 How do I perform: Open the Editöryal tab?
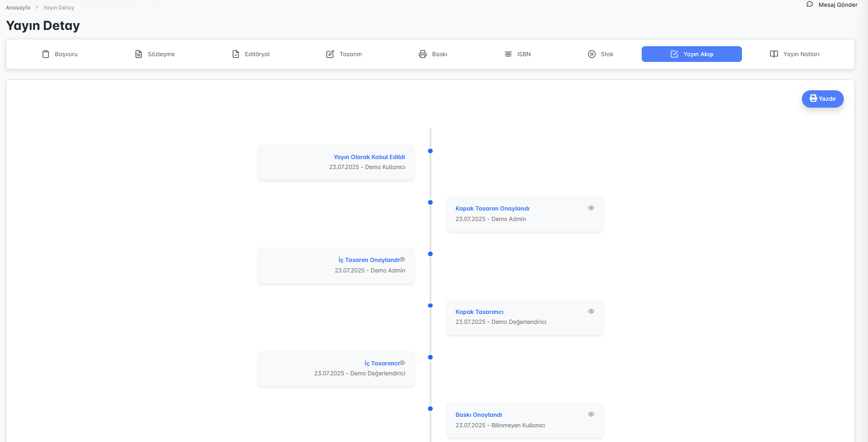tap(251, 54)
